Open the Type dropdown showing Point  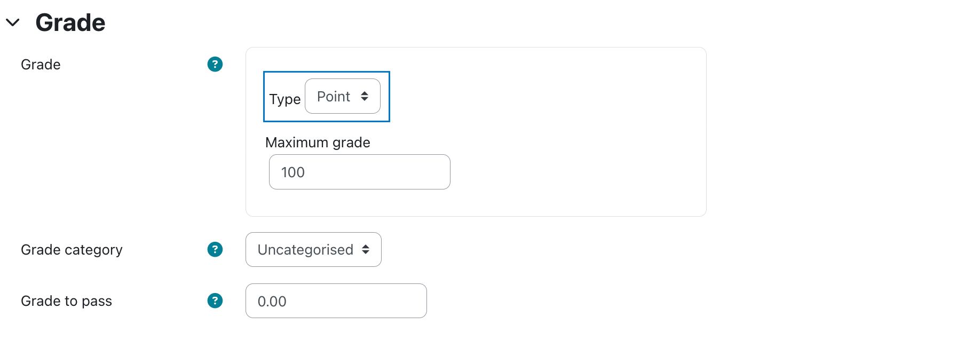[x=343, y=96]
